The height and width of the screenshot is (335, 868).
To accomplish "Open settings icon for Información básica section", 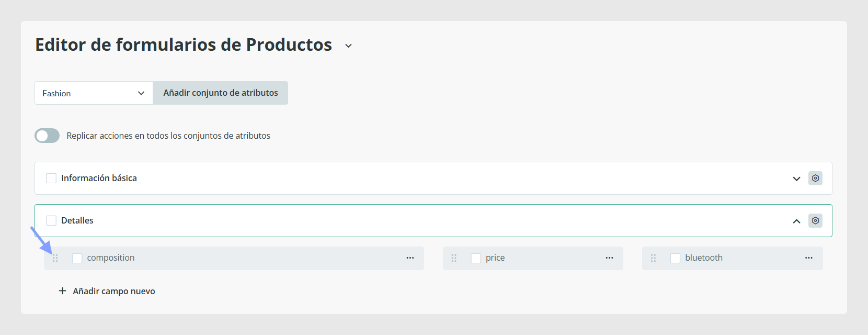I will [815, 178].
